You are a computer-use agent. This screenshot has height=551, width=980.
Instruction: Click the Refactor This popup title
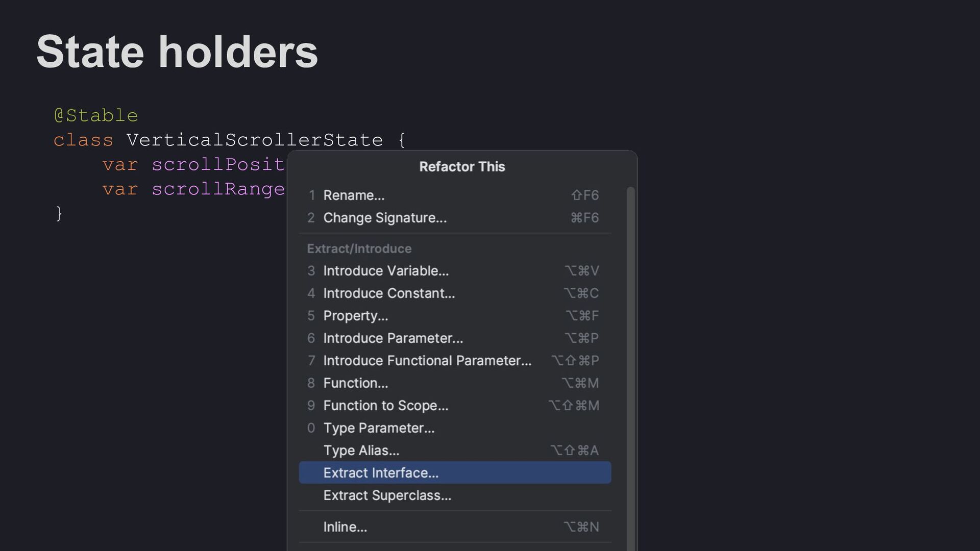point(462,167)
